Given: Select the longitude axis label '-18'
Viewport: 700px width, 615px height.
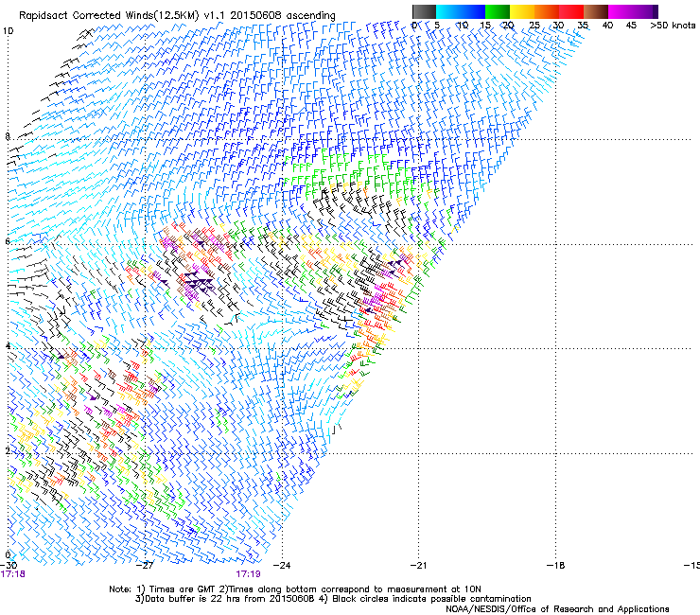Looking at the screenshot, I should coord(555,565).
